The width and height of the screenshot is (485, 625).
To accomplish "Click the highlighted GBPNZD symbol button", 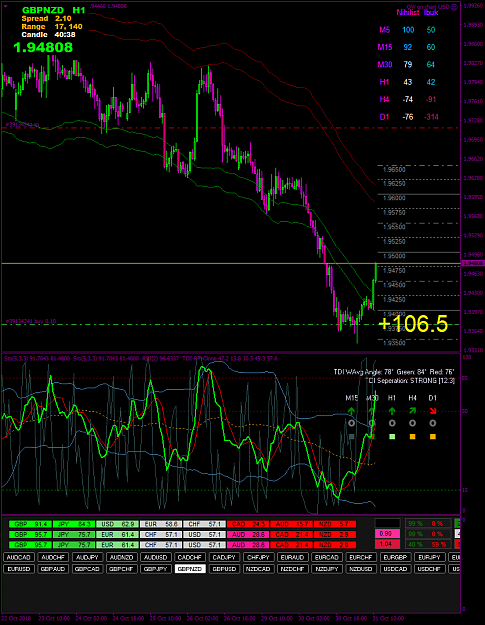I will 190,569.
